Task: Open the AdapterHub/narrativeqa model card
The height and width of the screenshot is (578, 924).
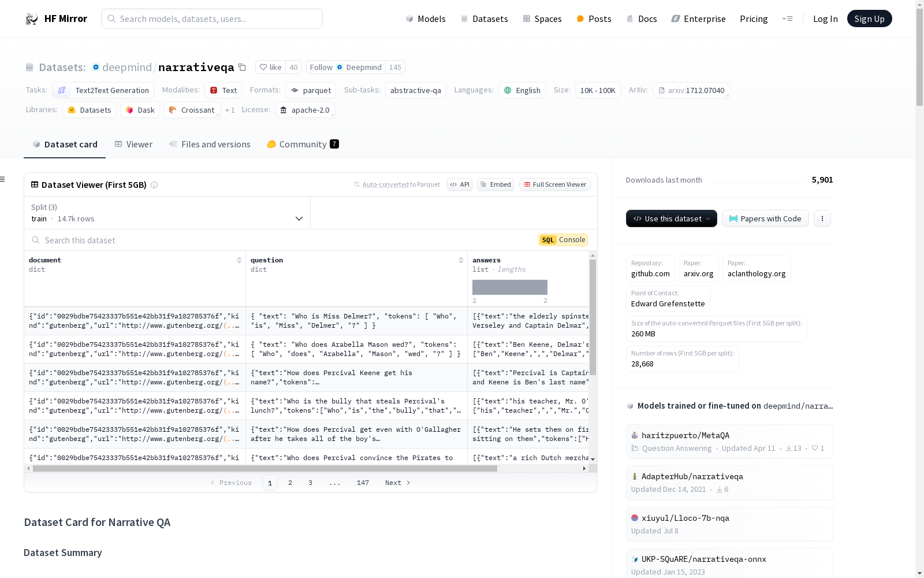Action: coord(729,483)
